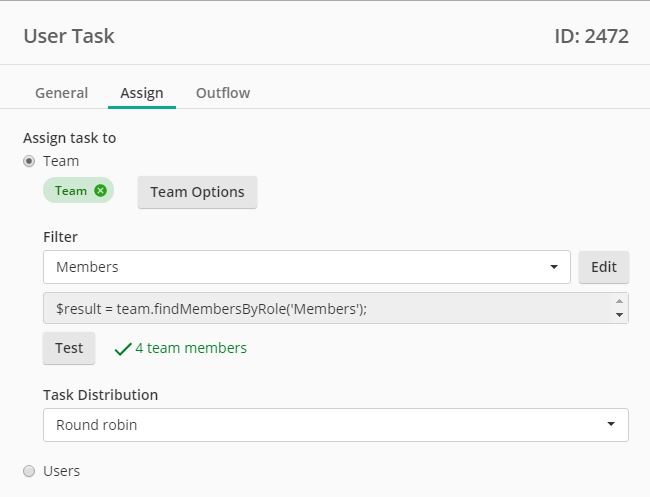The height and width of the screenshot is (497, 650).
Task: Click the script box down arrow
Action: [x=619, y=315]
